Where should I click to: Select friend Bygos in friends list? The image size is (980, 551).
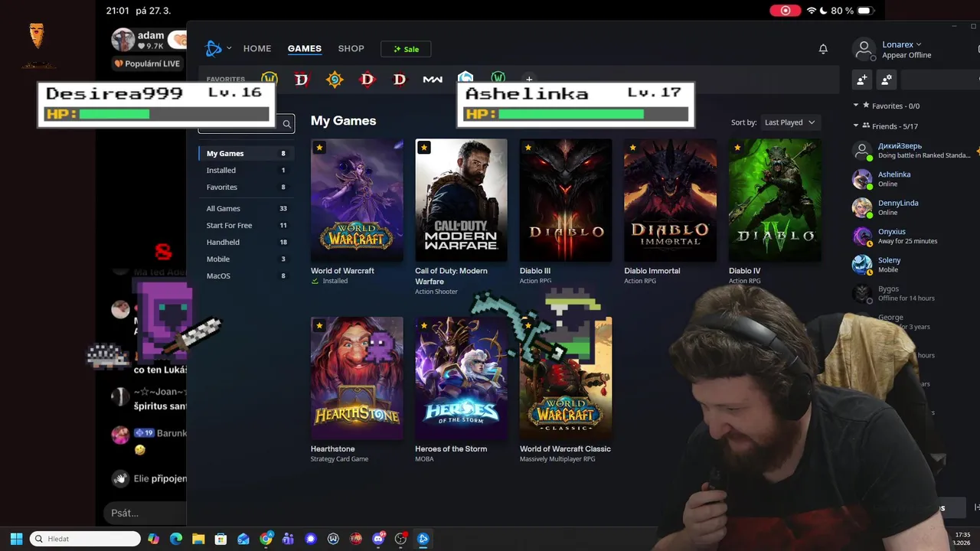click(x=911, y=293)
